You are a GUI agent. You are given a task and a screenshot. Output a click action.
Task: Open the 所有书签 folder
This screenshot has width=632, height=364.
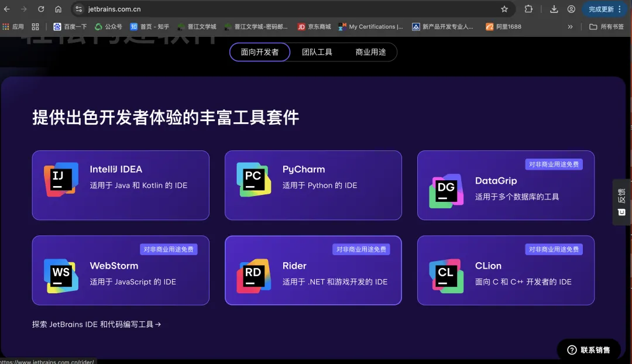607,26
